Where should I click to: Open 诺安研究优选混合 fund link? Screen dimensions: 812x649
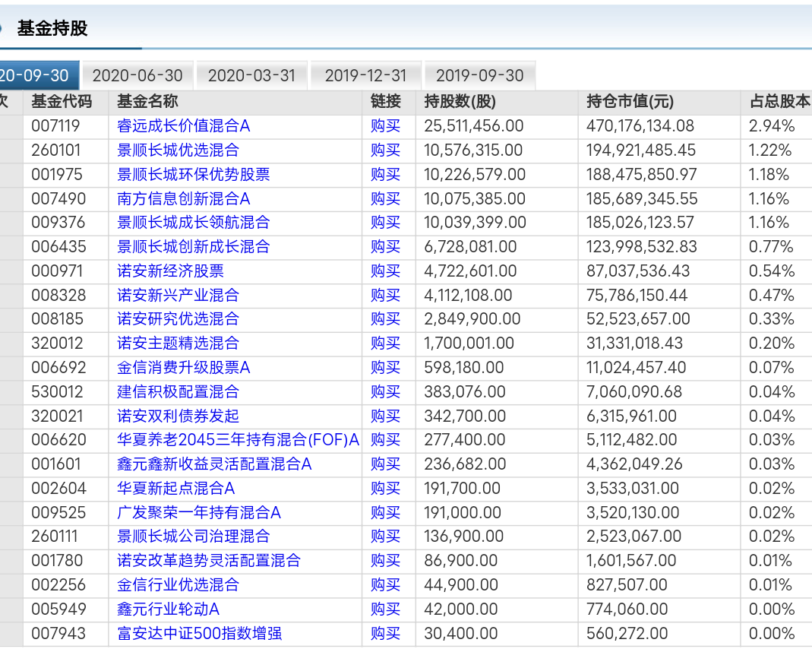[179, 319]
